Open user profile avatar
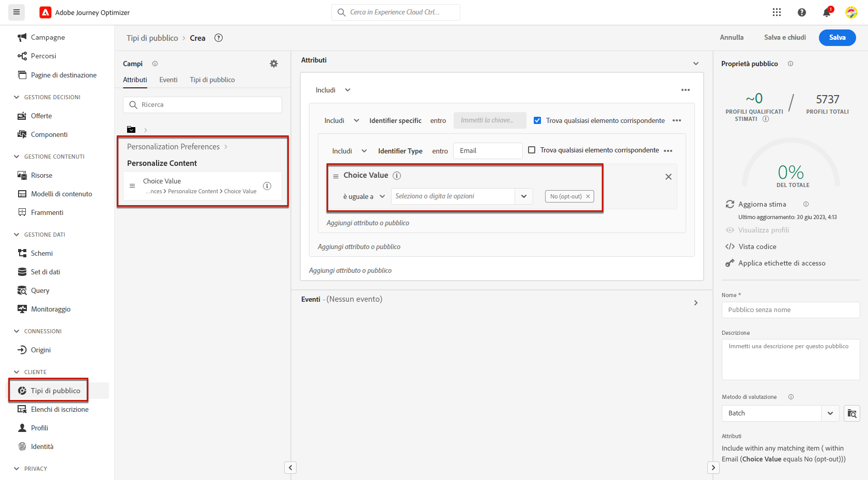This screenshot has height=480, width=868. click(851, 12)
